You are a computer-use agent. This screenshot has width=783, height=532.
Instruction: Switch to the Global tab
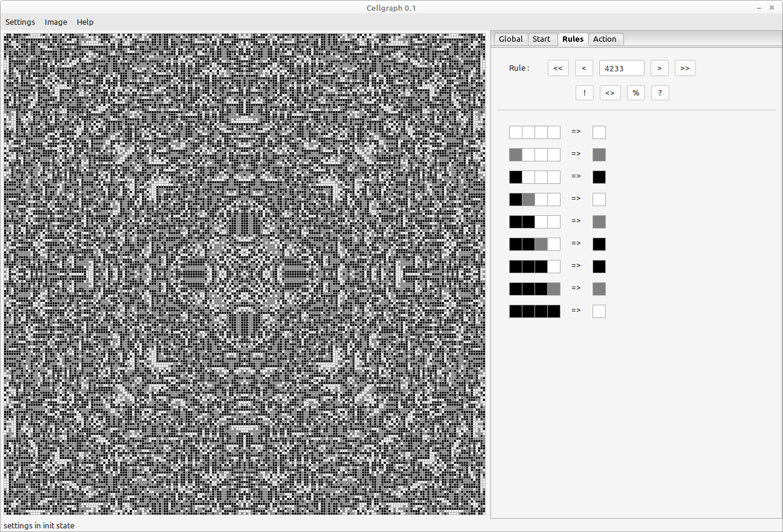tap(511, 39)
